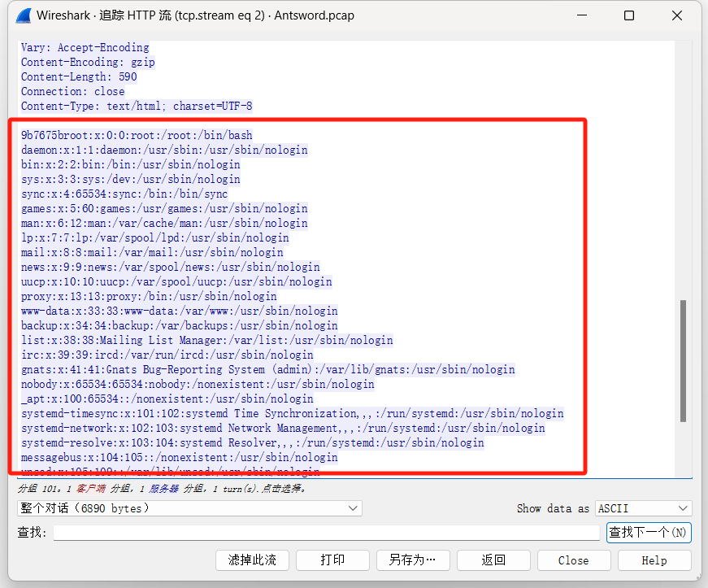The width and height of the screenshot is (708, 588).
Task: Open the Show data as ASCII dropdown
Action: [x=644, y=508]
